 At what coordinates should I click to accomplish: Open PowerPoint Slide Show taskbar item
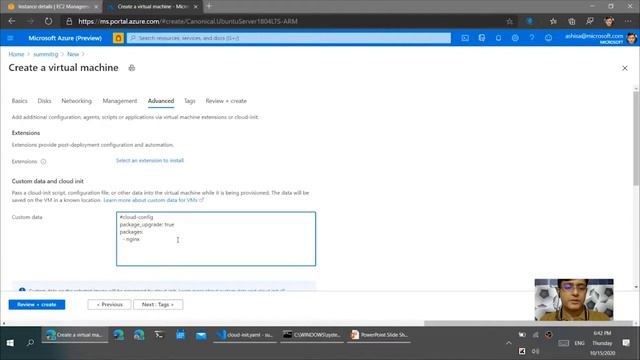(379, 335)
